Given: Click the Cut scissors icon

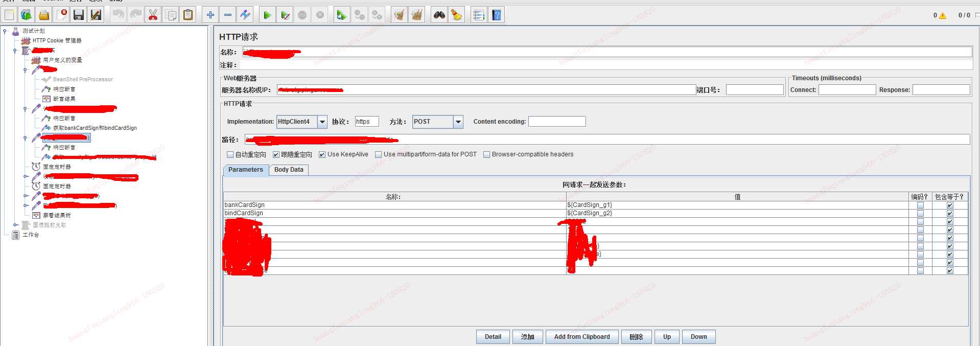Looking at the screenshot, I should [x=153, y=15].
